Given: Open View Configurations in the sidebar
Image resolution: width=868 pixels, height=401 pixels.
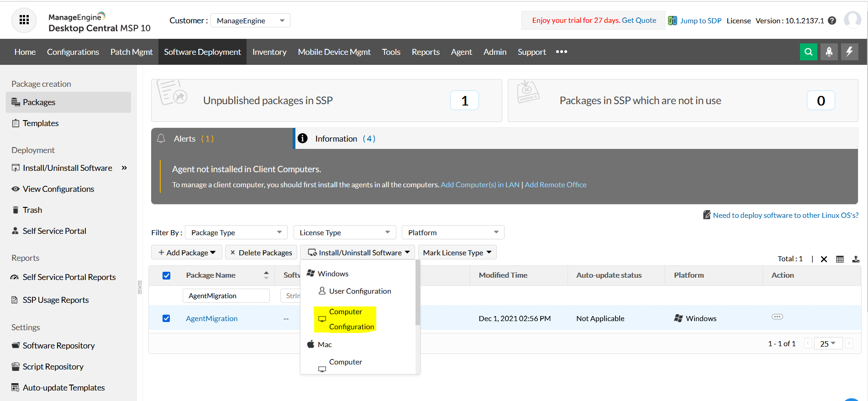Looking at the screenshot, I should [x=58, y=189].
